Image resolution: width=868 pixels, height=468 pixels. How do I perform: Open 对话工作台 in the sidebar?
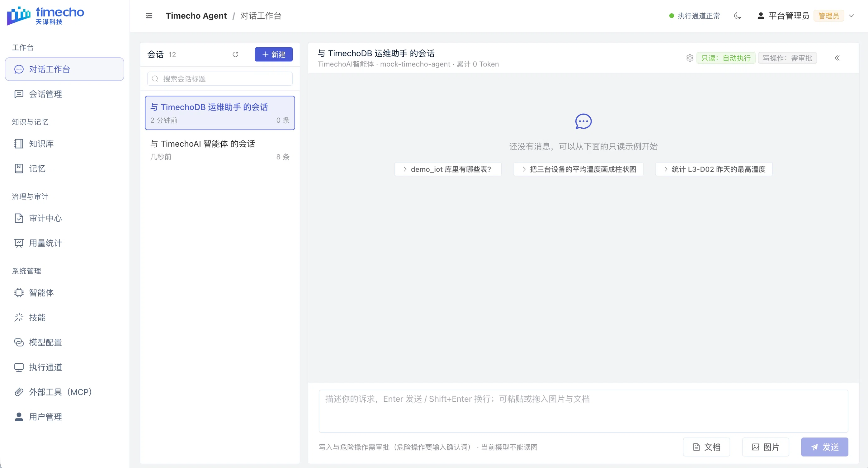pyautogui.click(x=64, y=69)
